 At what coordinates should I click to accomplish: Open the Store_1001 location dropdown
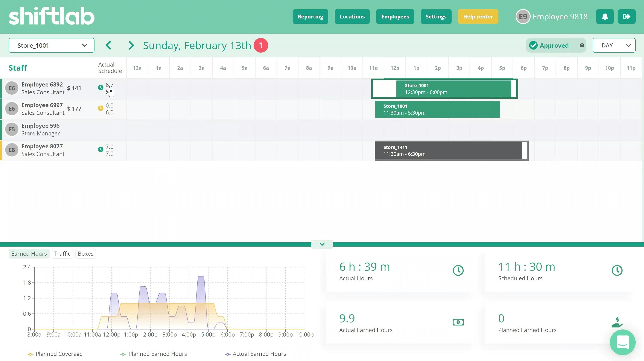[51, 45]
